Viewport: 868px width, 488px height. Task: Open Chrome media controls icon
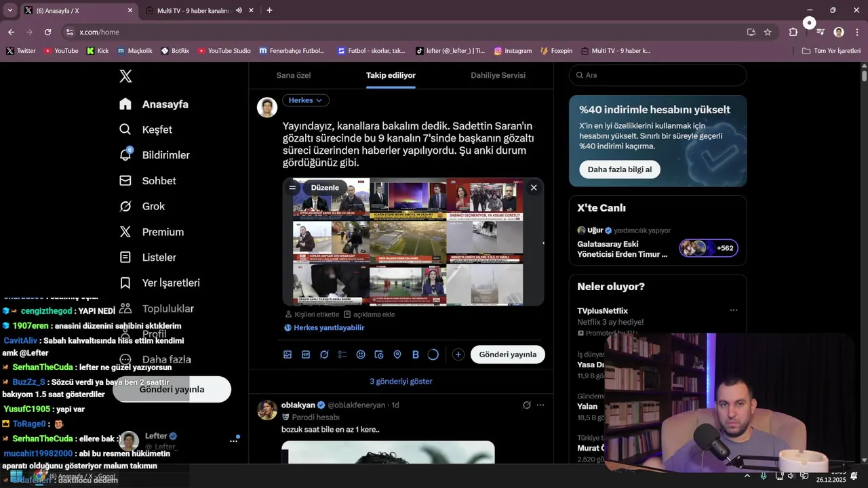[821, 32]
